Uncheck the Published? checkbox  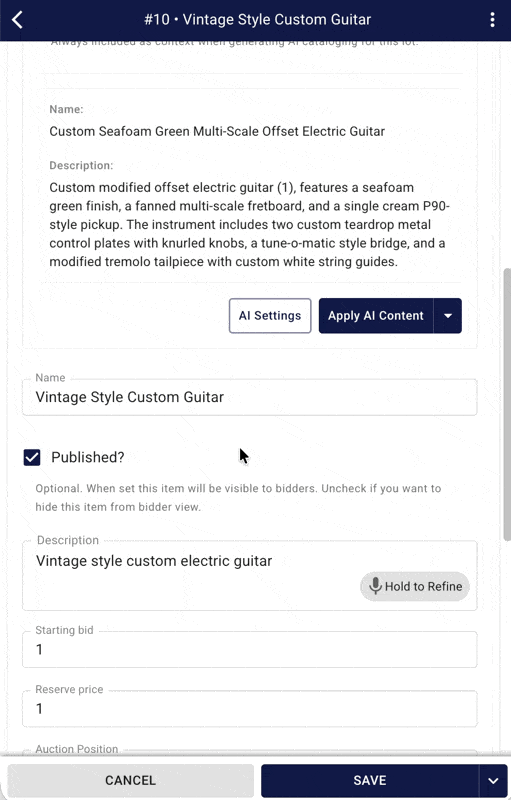(32, 457)
